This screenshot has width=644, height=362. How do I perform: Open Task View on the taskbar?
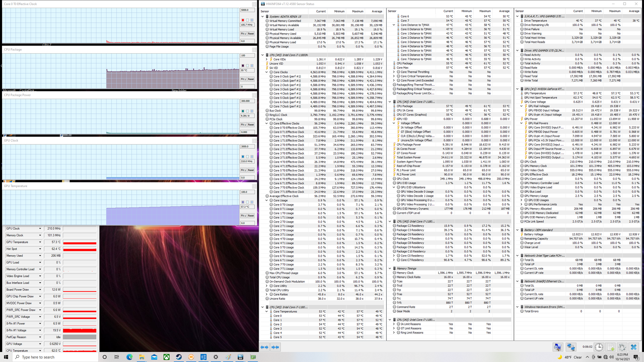coord(117,357)
